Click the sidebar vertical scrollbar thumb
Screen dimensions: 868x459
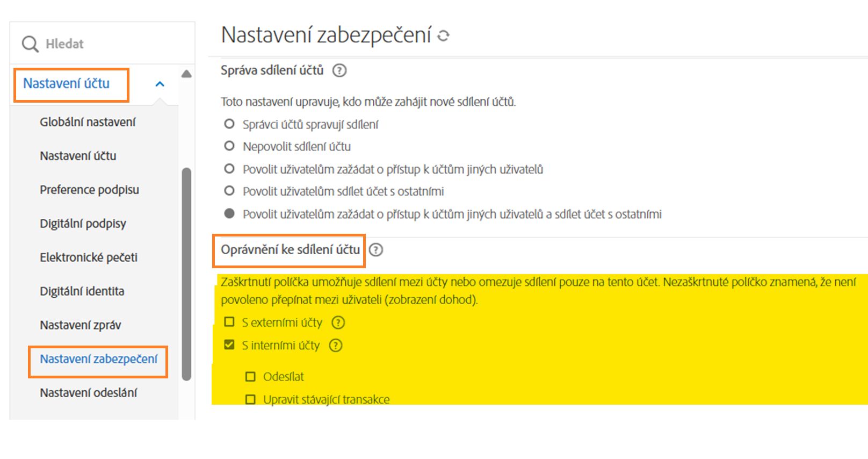(186, 274)
